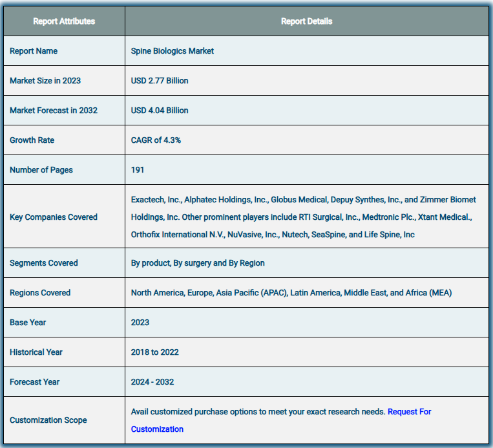This screenshot has width=493, height=448.
Task: Select the CAGR of 4.3% value
Action: click(156, 140)
